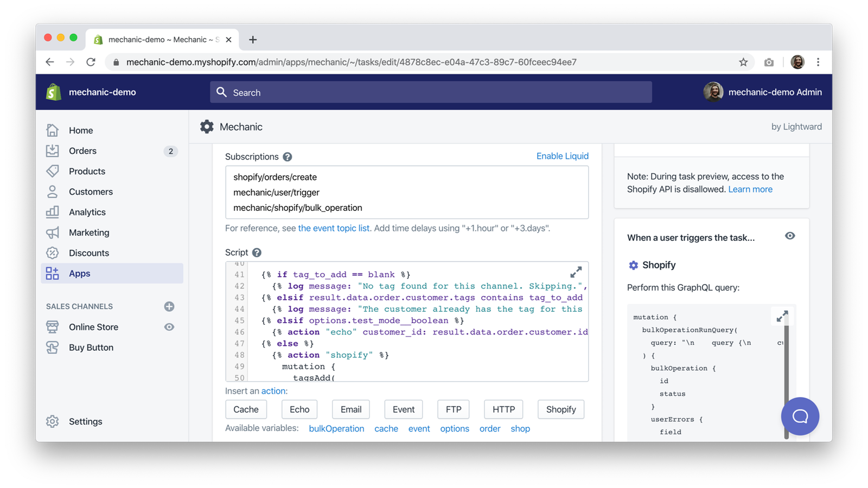Click the cache variable link
The height and width of the screenshot is (488, 868).
[x=386, y=429]
